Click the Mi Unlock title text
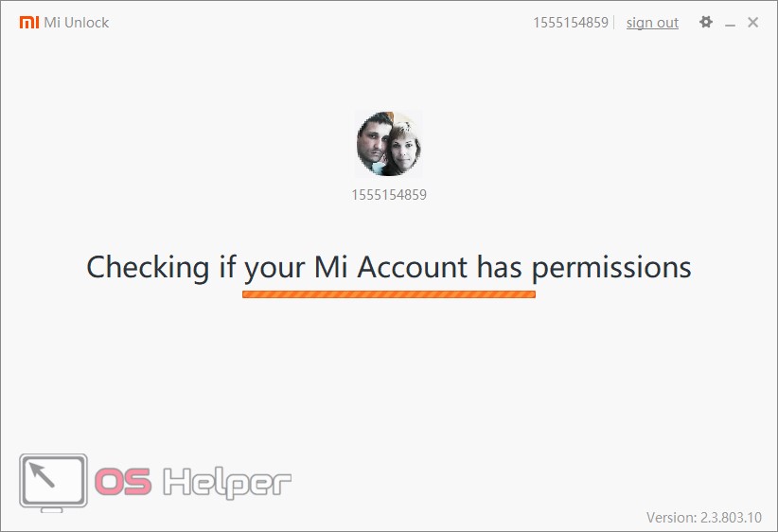This screenshot has height=532, width=778. pos(77,23)
